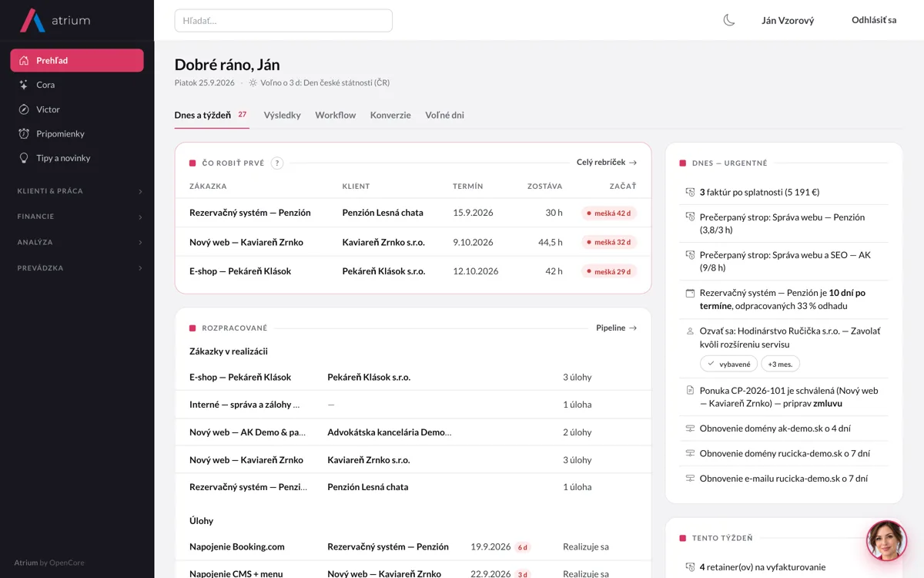Screen dimensions: 924x578
Task: Click Odhlásiť sa to log out
Action: 874,20
